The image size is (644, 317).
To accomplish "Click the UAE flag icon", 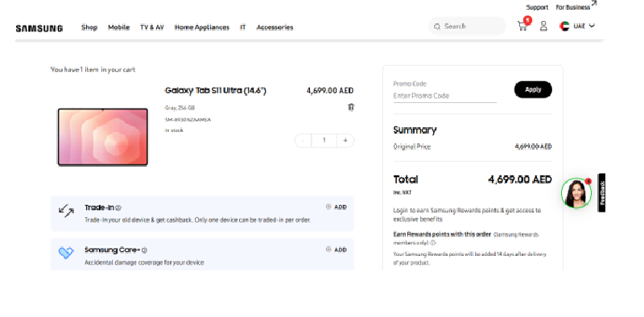I will click(564, 27).
